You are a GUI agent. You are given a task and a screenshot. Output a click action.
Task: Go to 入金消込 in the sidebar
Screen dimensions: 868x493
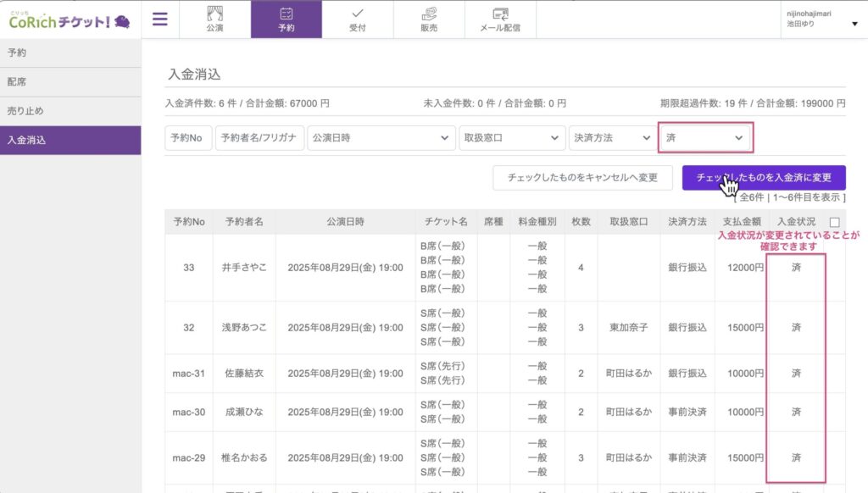click(x=70, y=141)
